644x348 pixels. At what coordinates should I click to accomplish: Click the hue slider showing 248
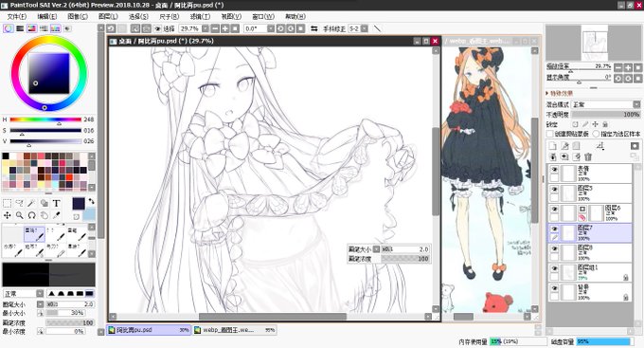tap(45, 119)
